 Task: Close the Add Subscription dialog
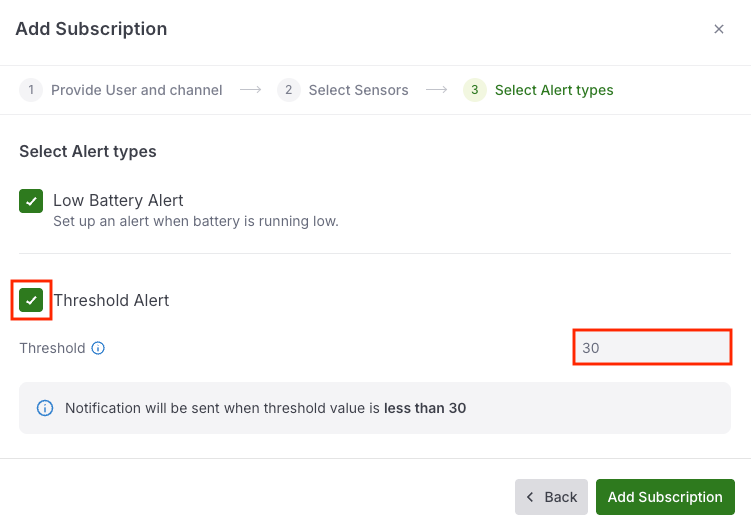[718, 29]
